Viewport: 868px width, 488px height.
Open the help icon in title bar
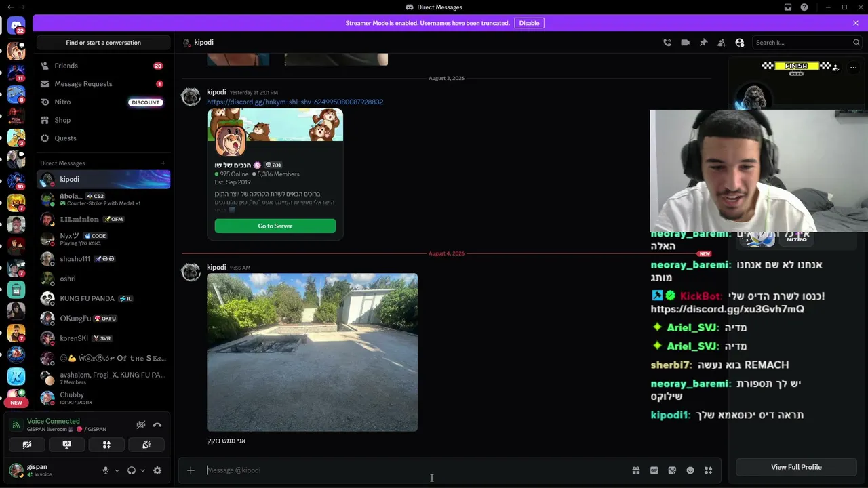point(804,7)
